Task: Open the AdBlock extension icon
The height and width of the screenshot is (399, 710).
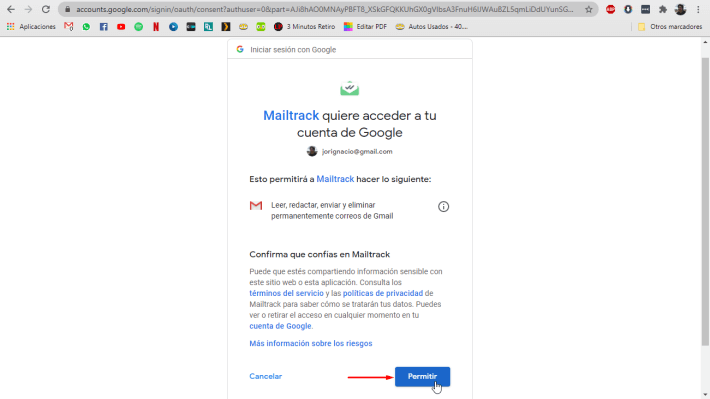Action: 610,9
